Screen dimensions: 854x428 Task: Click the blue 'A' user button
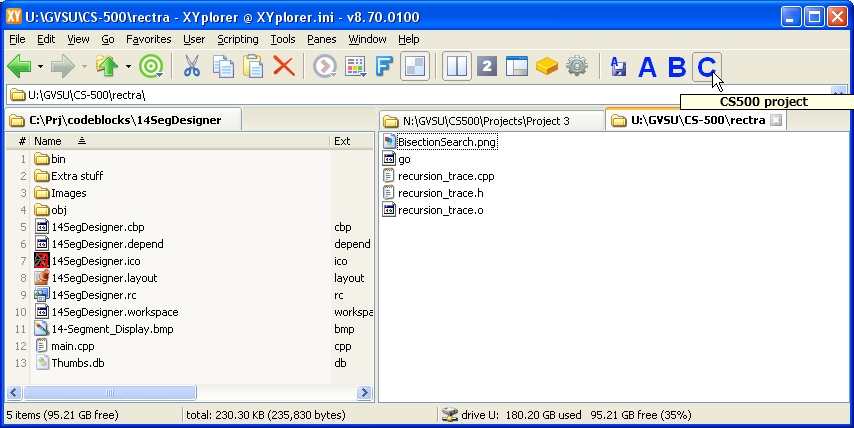point(647,67)
